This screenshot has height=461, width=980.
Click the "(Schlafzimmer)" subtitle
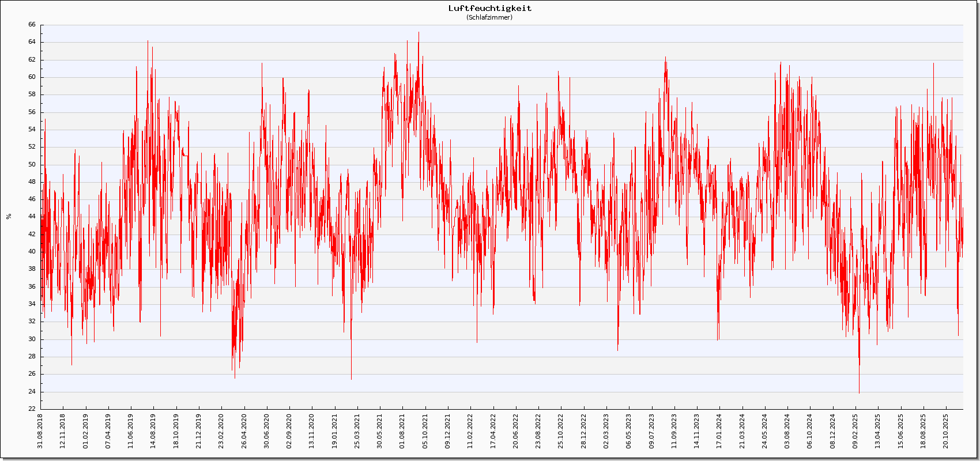coord(489,17)
